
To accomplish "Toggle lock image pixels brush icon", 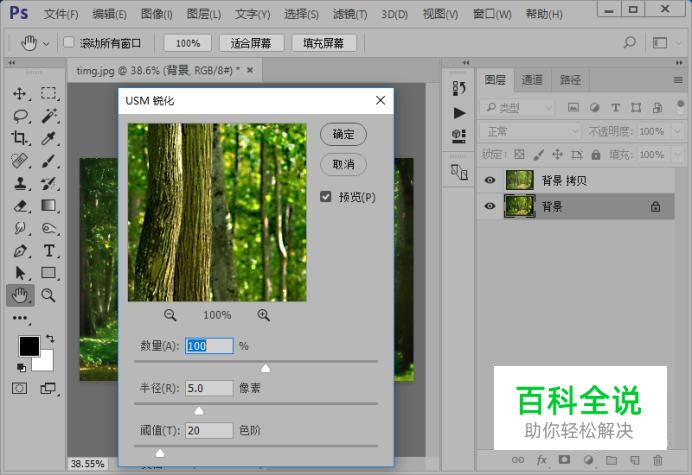I will click(538, 155).
